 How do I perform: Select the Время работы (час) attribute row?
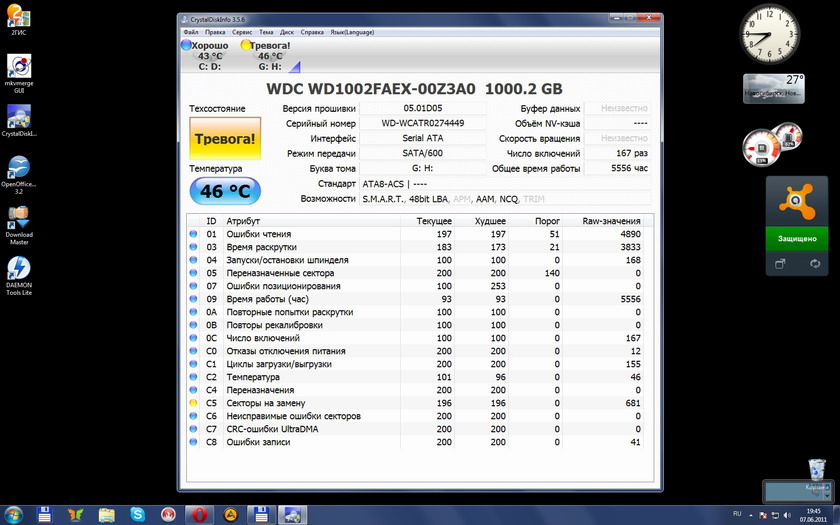415,299
